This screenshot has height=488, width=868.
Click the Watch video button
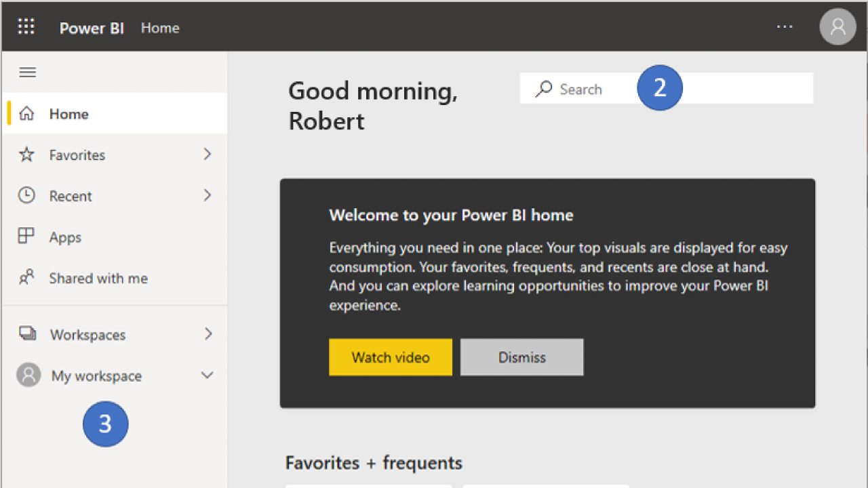[390, 357]
